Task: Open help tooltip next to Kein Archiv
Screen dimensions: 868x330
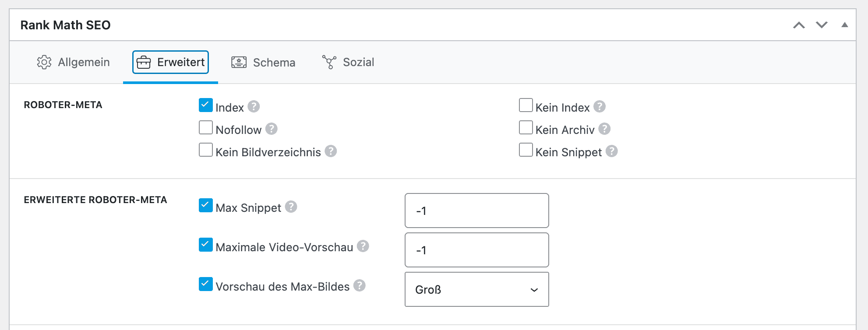Action: click(604, 129)
